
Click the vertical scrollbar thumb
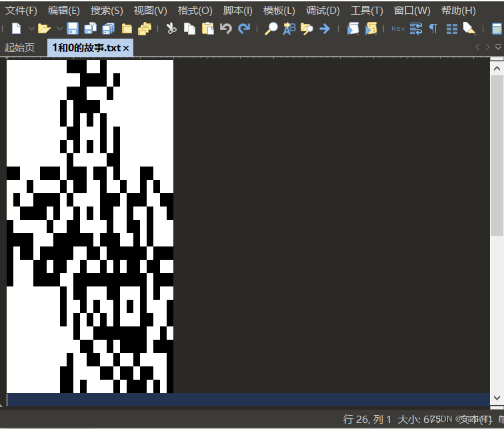click(497, 155)
